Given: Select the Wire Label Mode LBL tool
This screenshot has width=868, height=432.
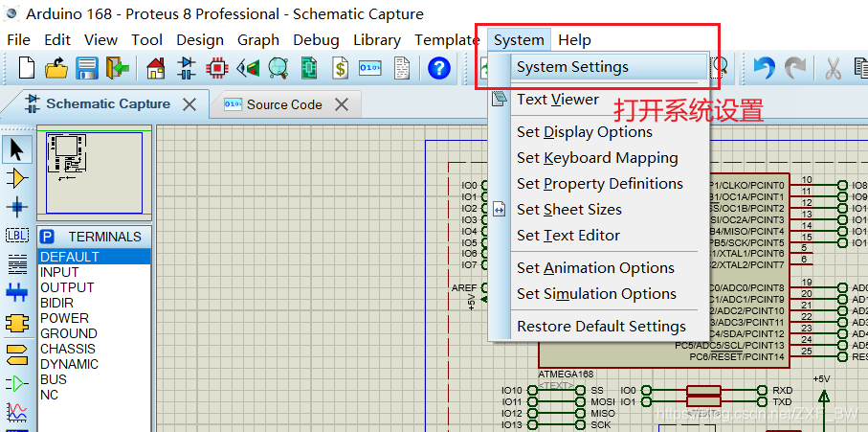Looking at the screenshot, I should (17, 236).
